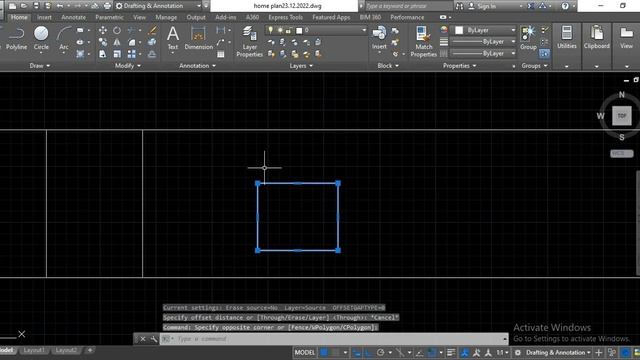The image size is (640, 360).
Task: Toggle ortho mode in status bar
Action: point(369,352)
